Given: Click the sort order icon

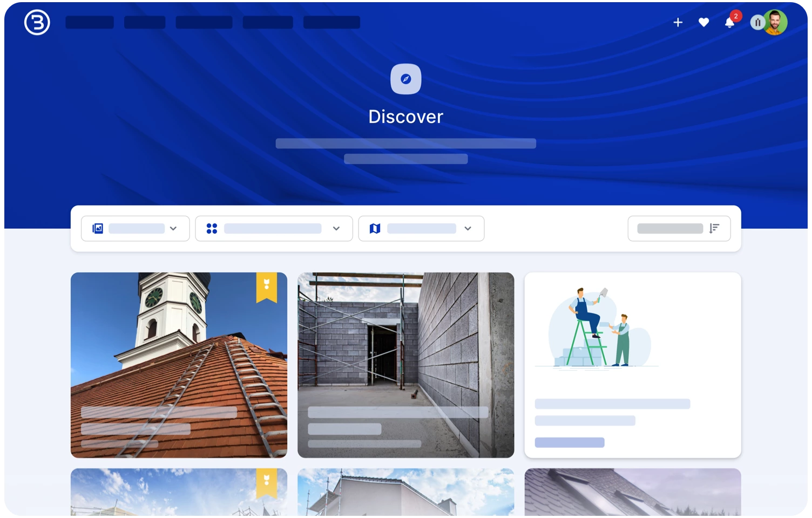Looking at the screenshot, I should [x=714, y=229].
